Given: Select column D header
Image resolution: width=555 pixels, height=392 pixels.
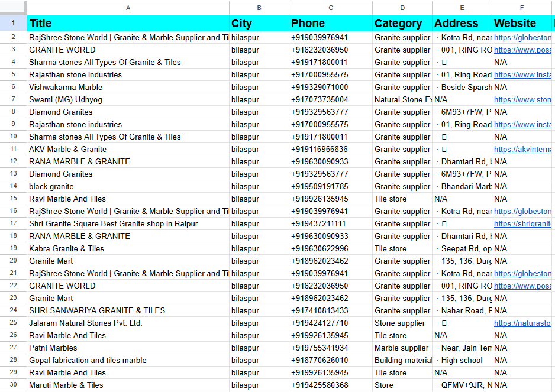Looking at the screenshot, I should tap(402, 8).
